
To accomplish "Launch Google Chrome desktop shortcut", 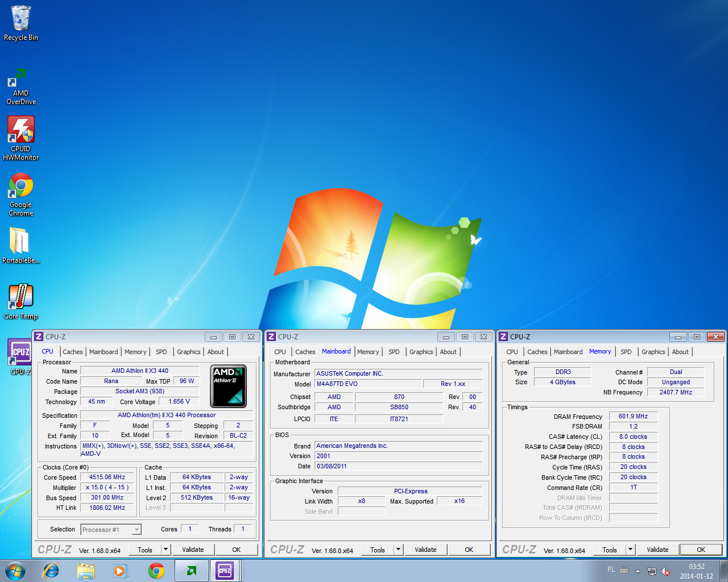I will coord(21,194).
